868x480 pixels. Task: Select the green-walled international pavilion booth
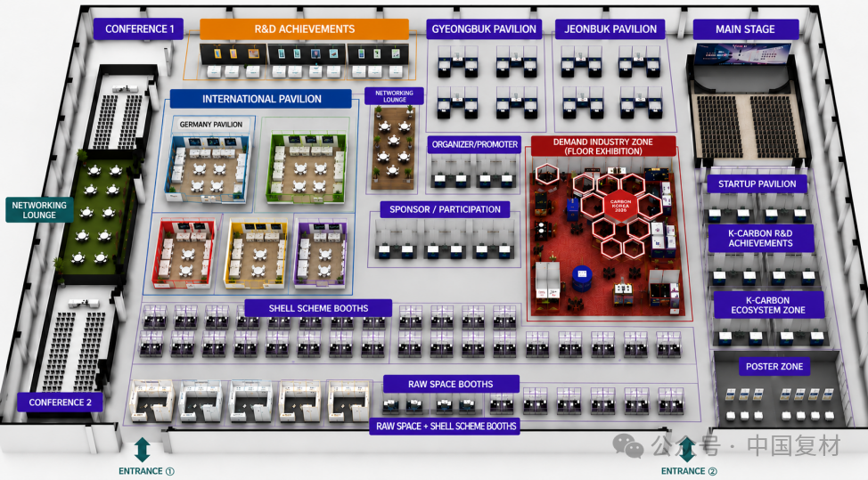[x=307, y=167]
